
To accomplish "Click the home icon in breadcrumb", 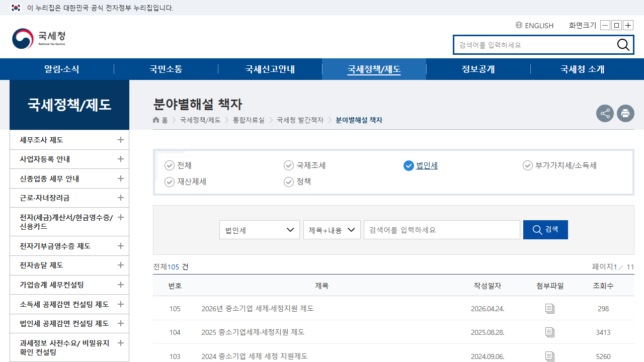I will tap(156, 120).
